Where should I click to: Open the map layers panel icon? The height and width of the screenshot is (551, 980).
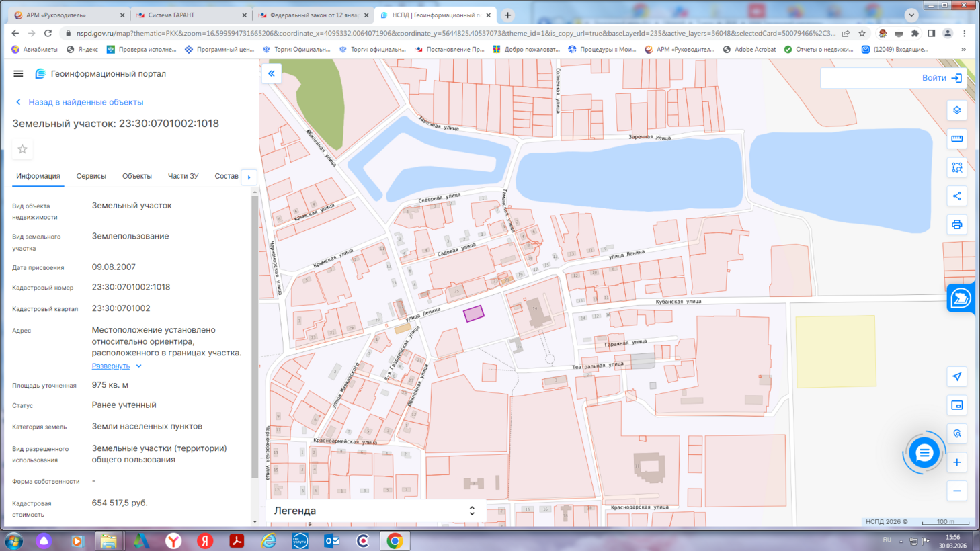click(956, 110)
